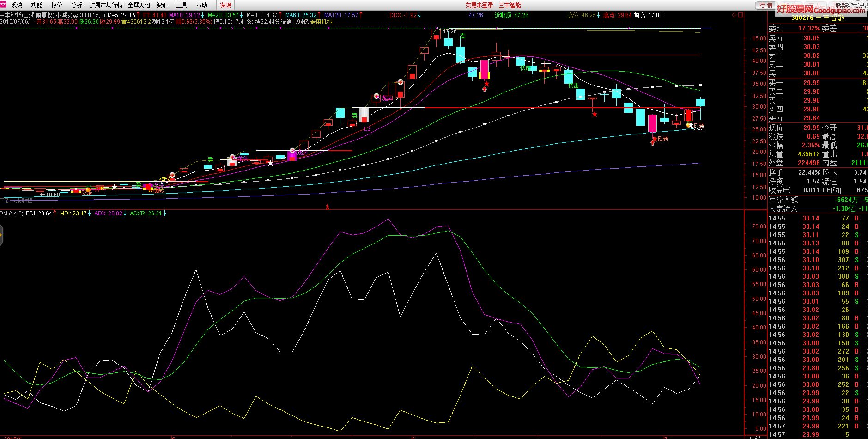Open the 金翼天地 menu
Viewport: 868px width, 439px height.
click(139, 5)
